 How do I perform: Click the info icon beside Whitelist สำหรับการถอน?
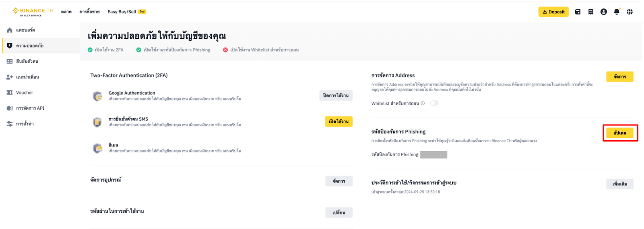pos(423,104)
